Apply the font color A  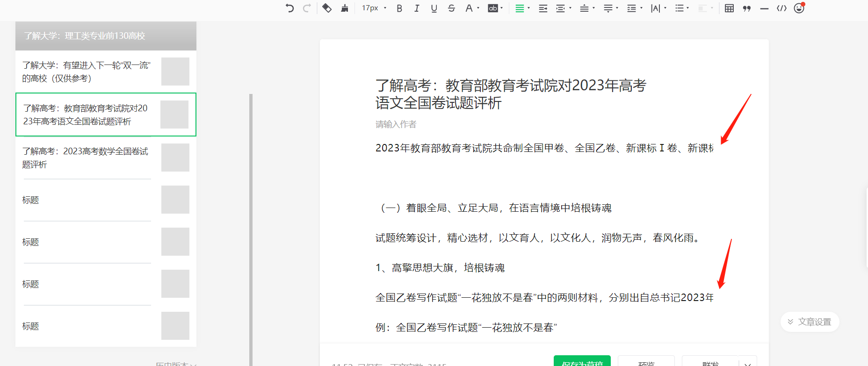tap(469, 8)
